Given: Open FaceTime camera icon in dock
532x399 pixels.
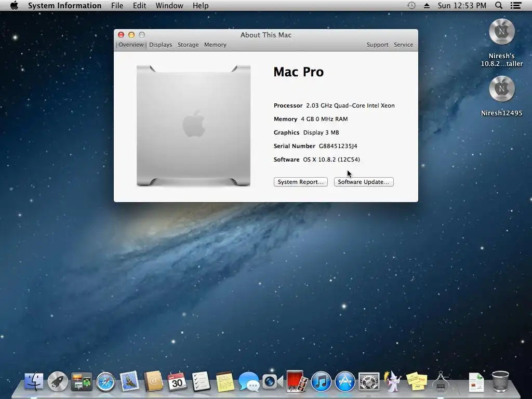Looking at the screenshot, I should 272,381.
